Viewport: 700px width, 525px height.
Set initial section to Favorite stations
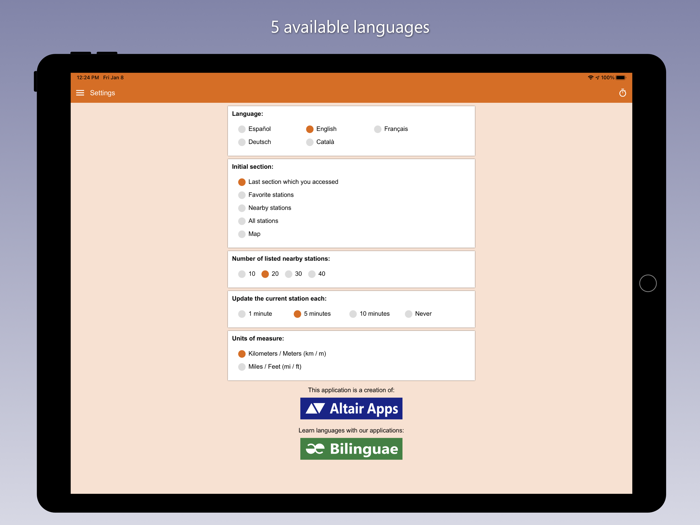(266, 195)
